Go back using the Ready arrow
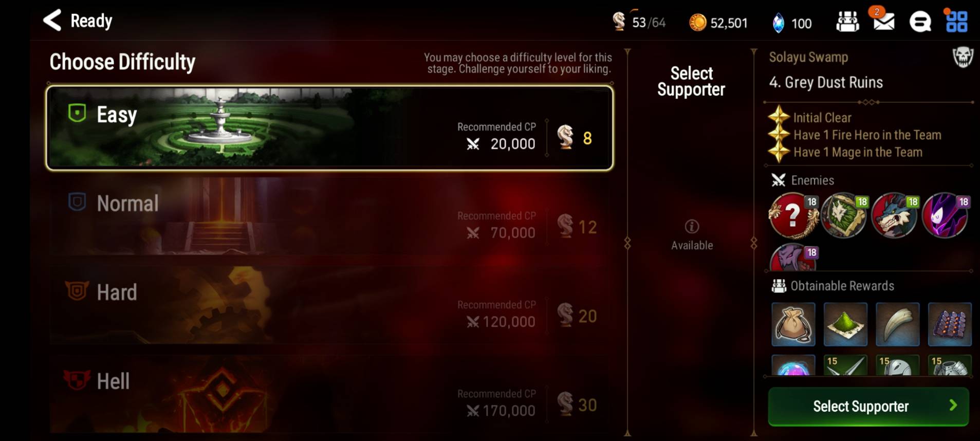This screenshot has height=441, width=980. [52, 21]
